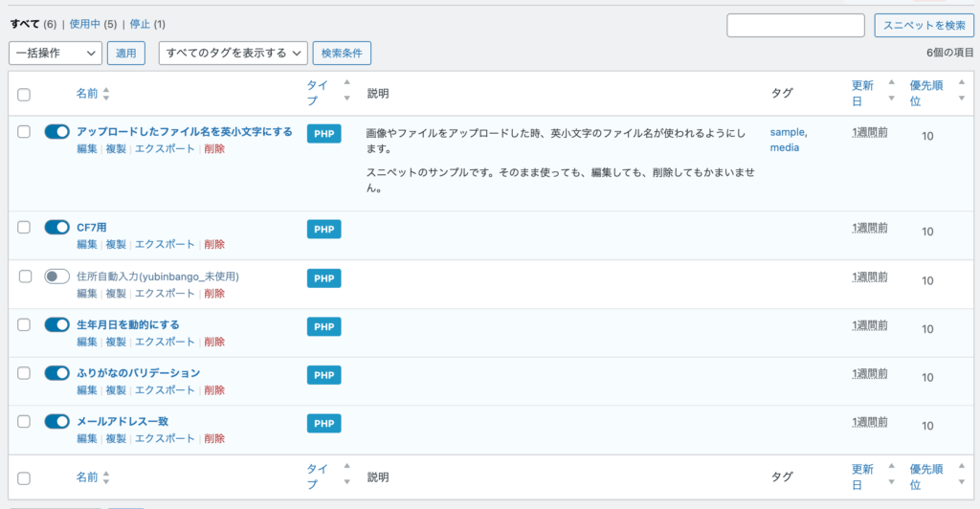Tick checkbox for メールアドレス一致 row
980x509 pixels.
(24, 421)
